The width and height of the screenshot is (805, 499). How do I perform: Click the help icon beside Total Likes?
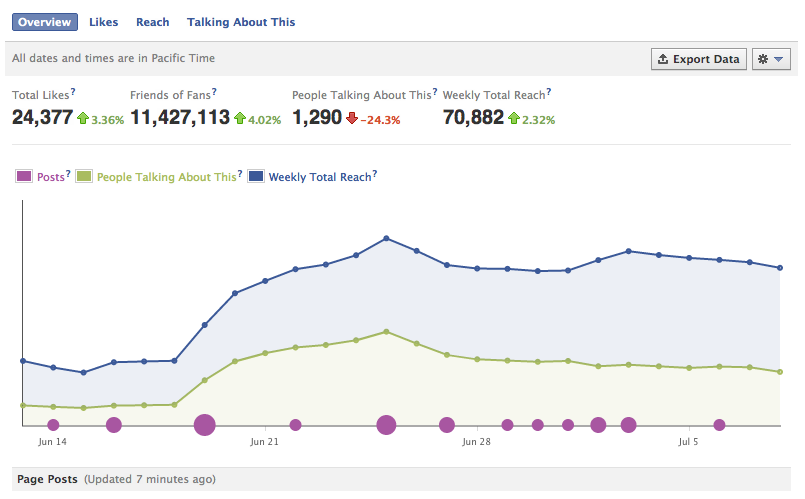tap(73, 92)
